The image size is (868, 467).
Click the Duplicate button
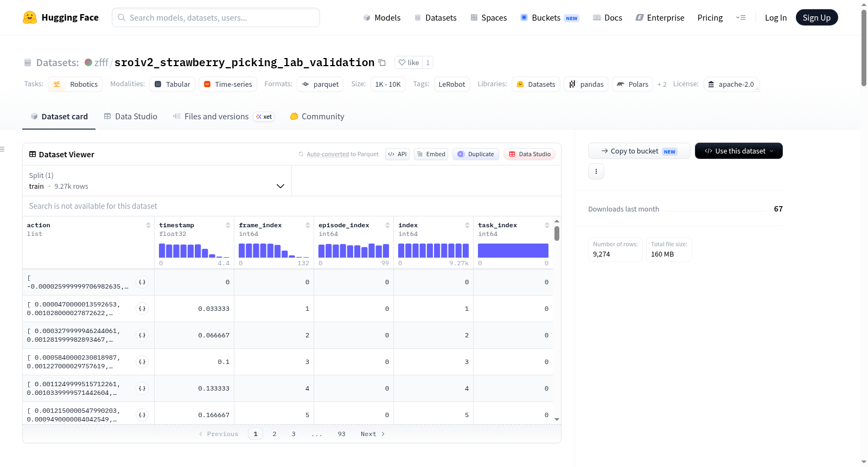(476, 154)
